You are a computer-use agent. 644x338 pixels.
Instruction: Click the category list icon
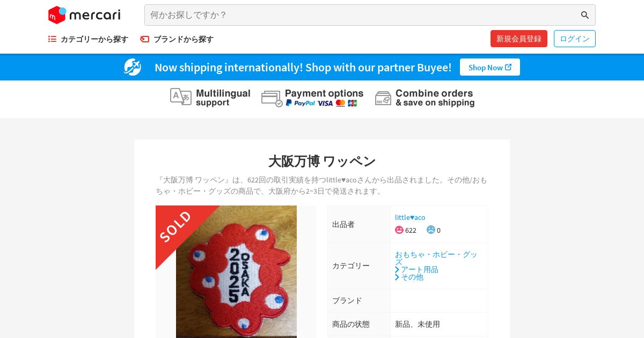(52, 39)
